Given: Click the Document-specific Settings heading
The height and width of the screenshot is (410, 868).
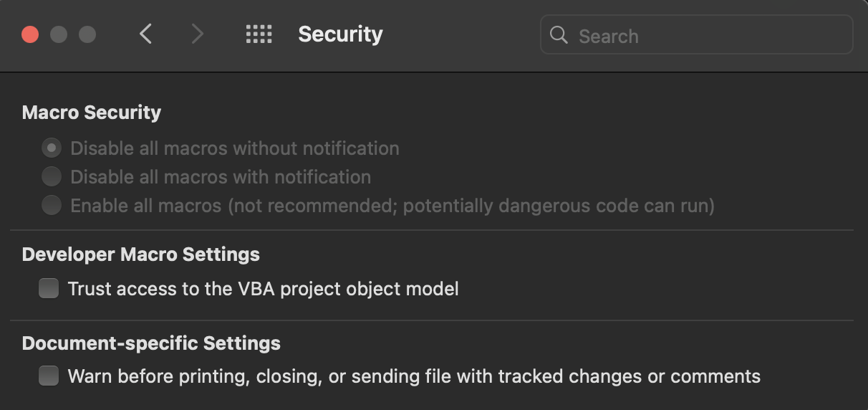Looking at the screenshot, I should point(151,343).
